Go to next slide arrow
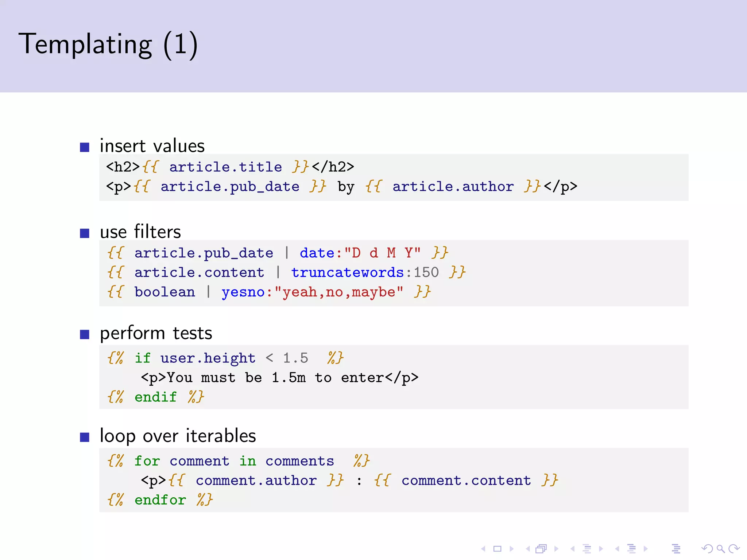The image size is (747, 560). click(512, 549)
